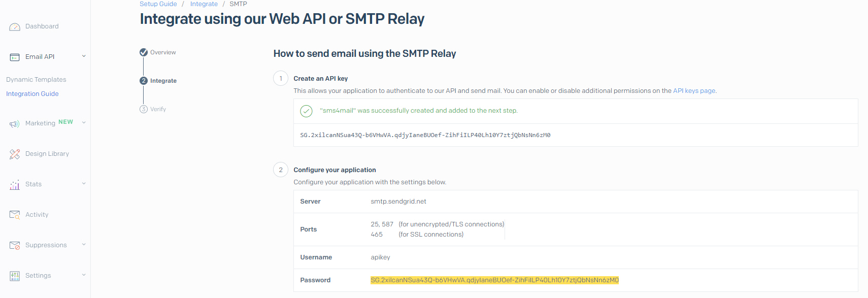Click the Settings sliders icon

(x=15, y=276)
